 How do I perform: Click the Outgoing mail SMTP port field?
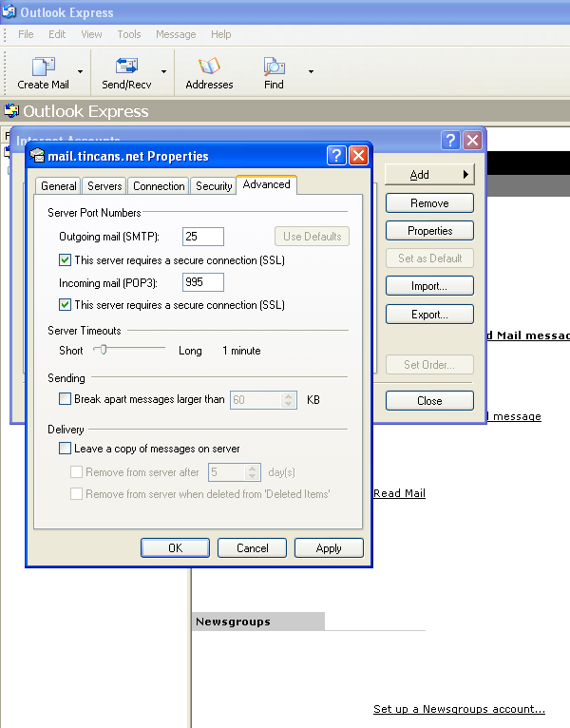pos(203,237)
